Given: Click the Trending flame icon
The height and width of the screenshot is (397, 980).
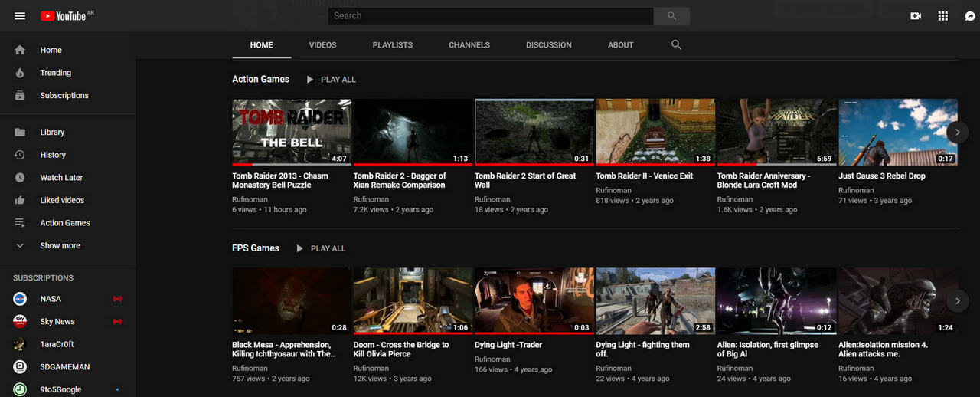Looking at the screenshot, I should 20,73.
